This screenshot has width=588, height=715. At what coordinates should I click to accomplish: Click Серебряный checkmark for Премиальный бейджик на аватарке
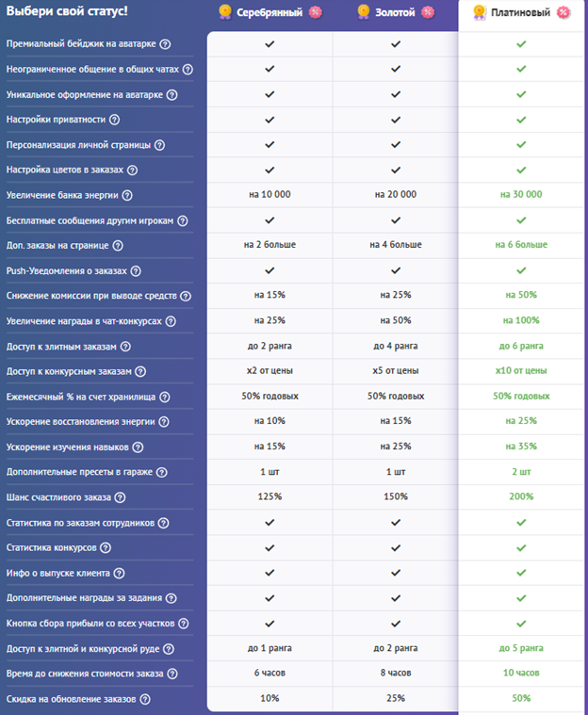tap(269, 44)
